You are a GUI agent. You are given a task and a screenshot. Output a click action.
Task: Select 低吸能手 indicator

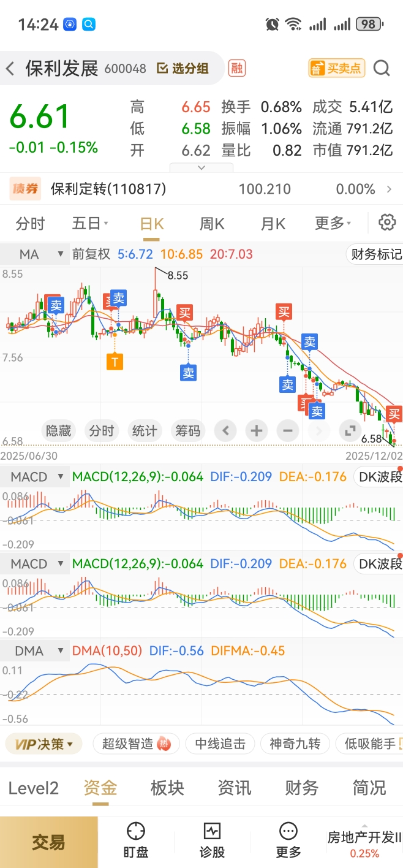369,744
